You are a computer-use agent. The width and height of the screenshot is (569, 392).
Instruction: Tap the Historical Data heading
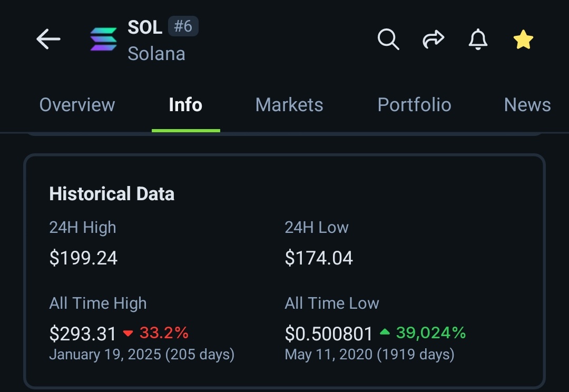(112, 193)
